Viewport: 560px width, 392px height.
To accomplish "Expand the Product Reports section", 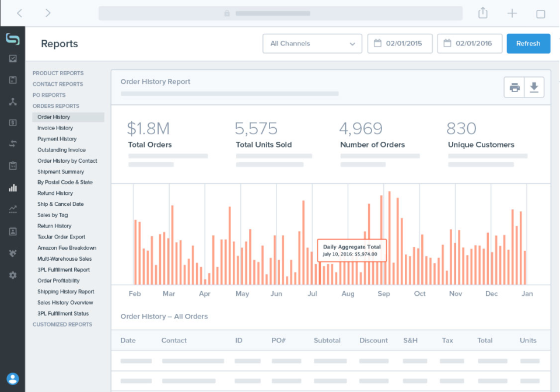I will 58,73.
